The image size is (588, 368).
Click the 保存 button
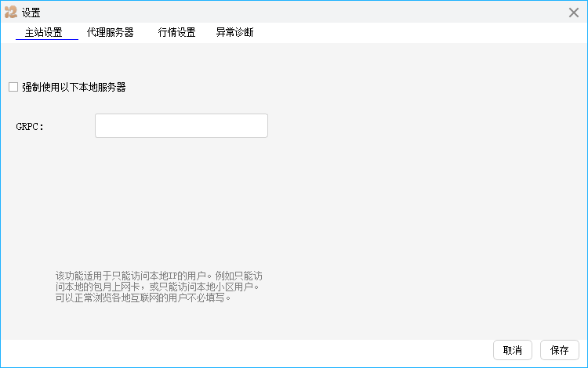560,351
